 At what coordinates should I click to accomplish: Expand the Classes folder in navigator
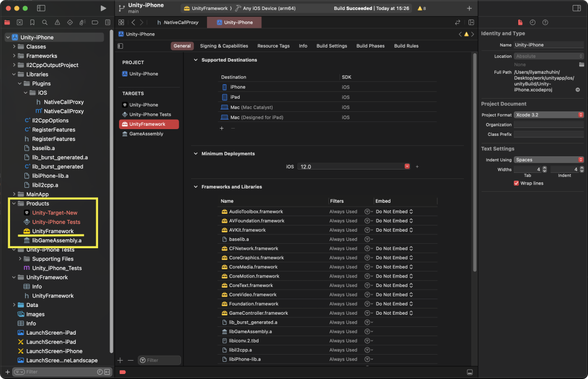point(14,47)
